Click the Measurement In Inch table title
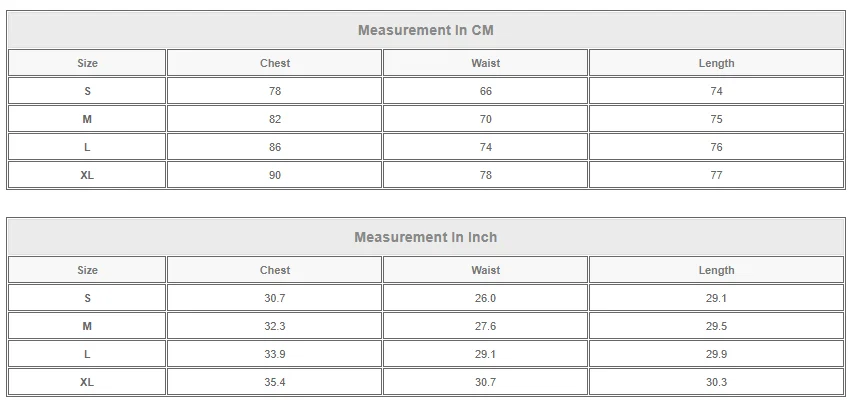 coord(426,237)
